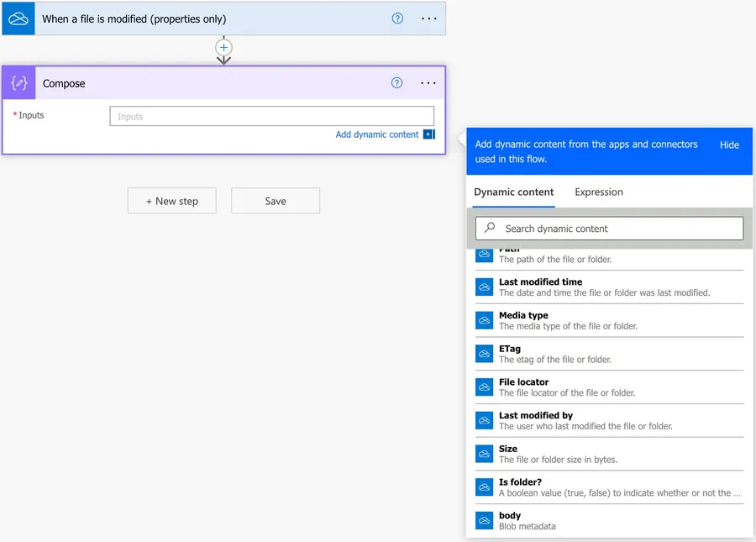Insert a step with the plus connector
Viewport: 756px width, 542px height.
tap(223, 48)
